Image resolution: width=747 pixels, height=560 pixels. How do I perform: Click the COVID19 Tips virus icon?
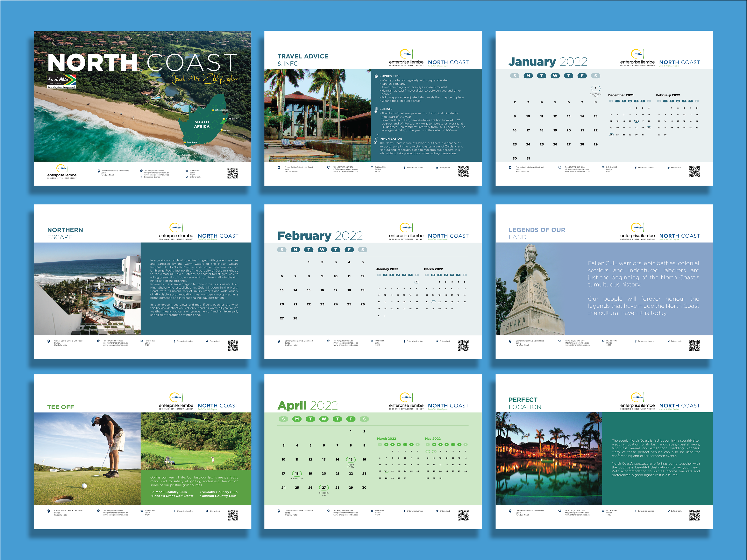point(376,76)
